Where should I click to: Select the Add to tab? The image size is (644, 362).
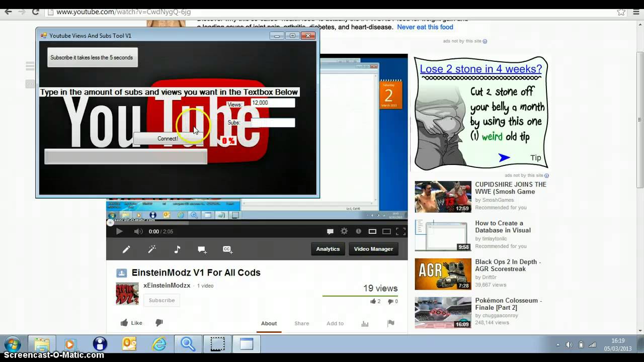(x=335, y=323)
